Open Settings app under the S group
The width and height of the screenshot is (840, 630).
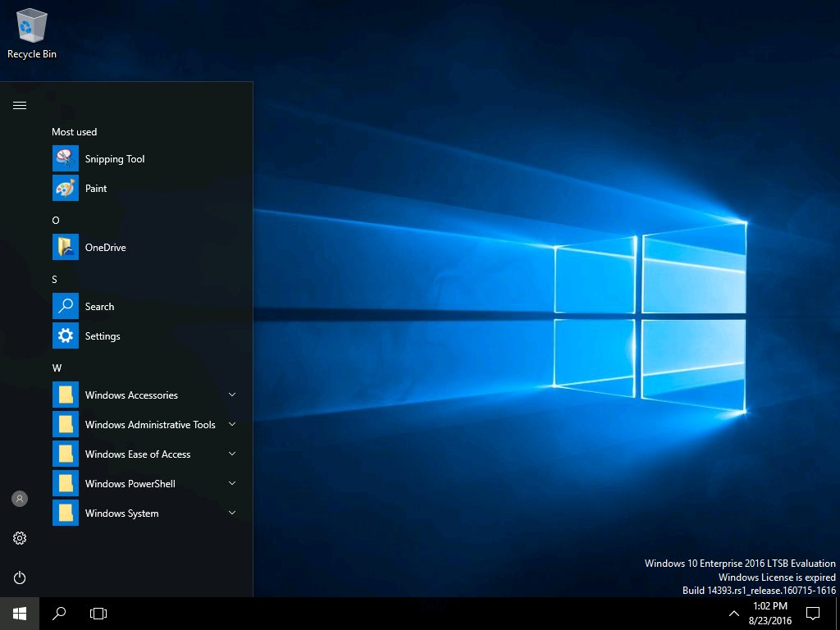coord(146,336)
